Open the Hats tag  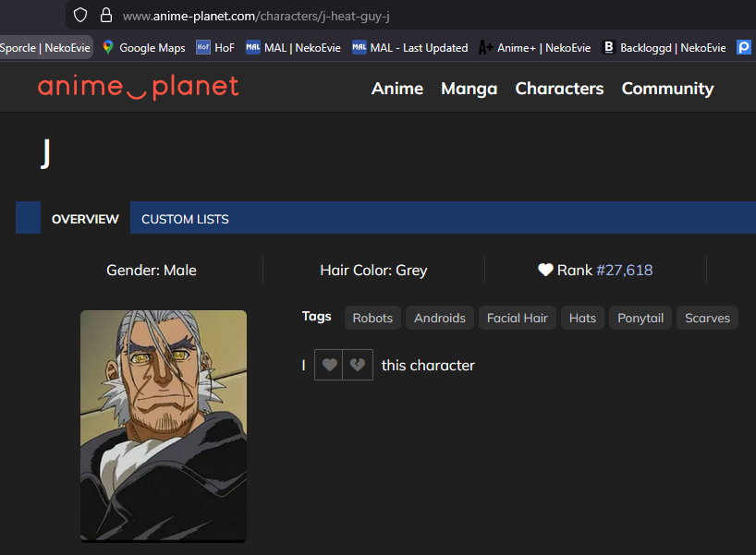582,318
